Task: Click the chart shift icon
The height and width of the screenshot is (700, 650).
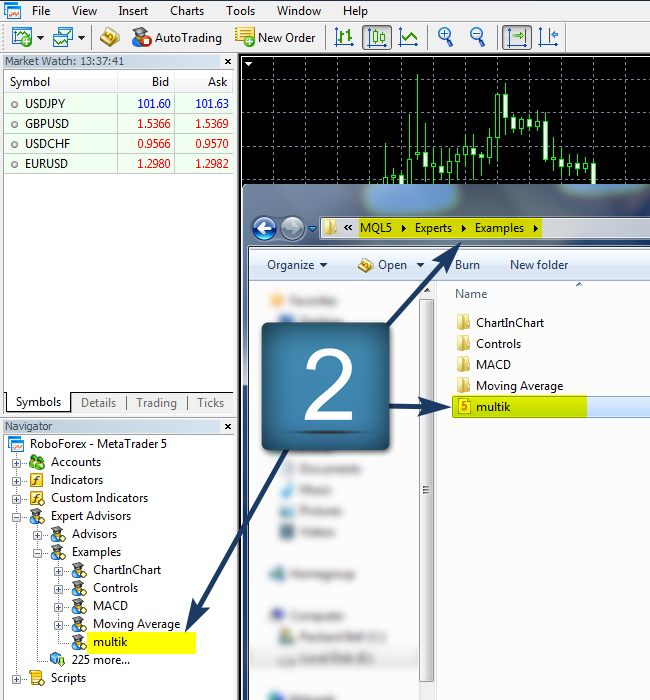Action: point(548,38)
